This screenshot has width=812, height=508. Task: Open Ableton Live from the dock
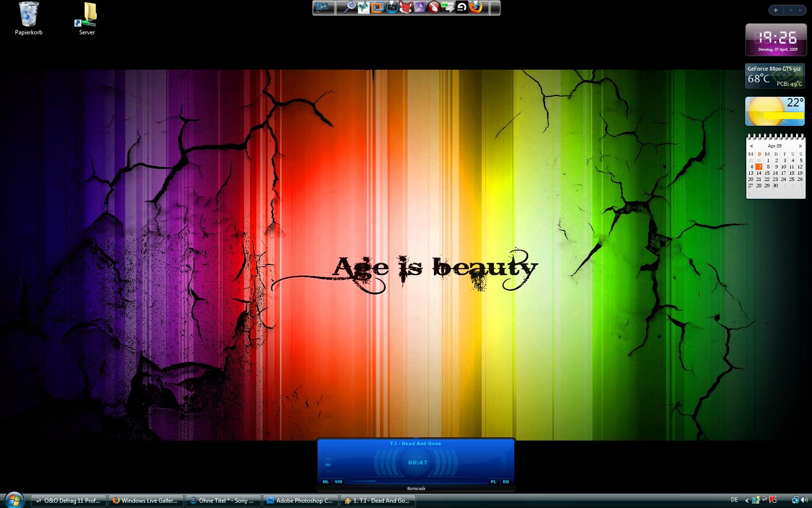click(462, 7)
